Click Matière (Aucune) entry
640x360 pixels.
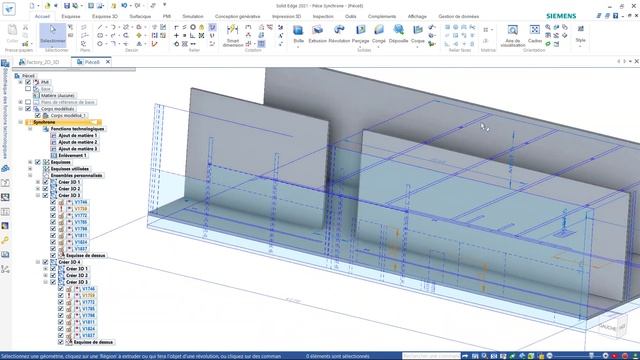58,96
